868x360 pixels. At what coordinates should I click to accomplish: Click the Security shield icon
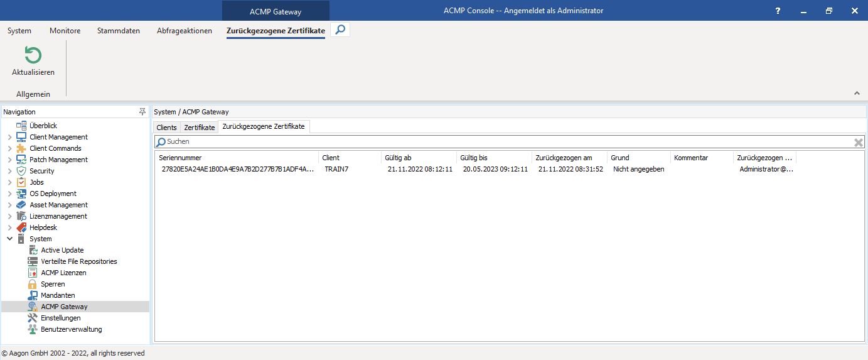pyautogui.click(x=21, y=171)
